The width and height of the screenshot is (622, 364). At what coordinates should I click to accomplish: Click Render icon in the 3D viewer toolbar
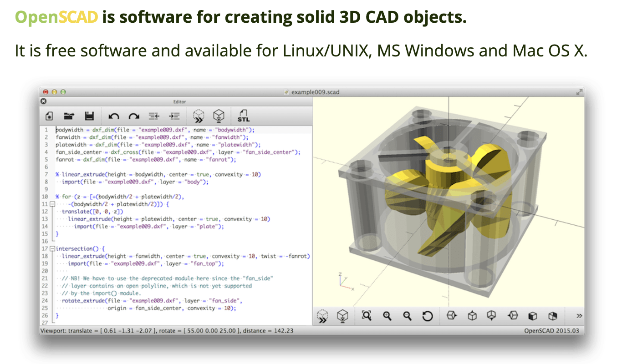pyautogui.click(x=343, y=316)
